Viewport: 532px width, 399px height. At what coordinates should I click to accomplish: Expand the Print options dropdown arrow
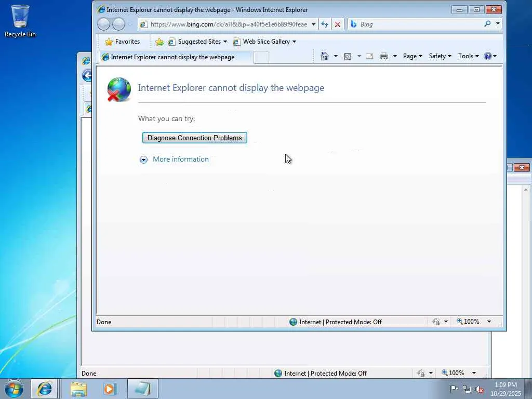[x=395, y=56]
